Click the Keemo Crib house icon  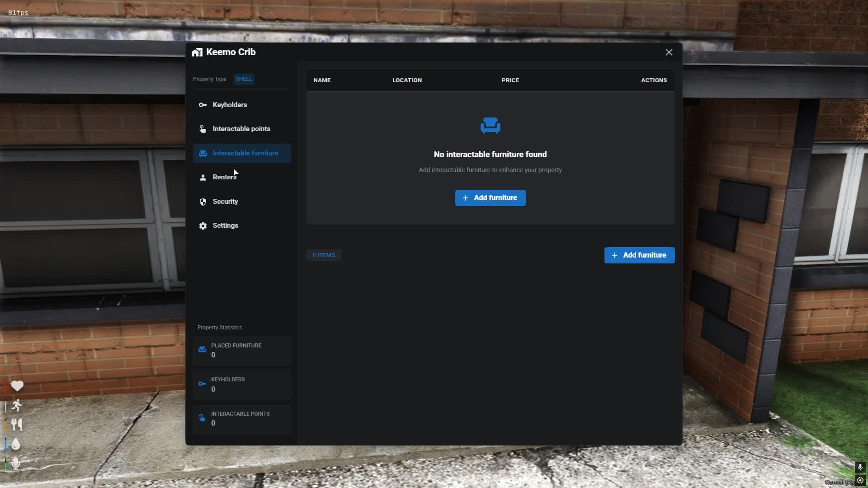tap(197, 52)
